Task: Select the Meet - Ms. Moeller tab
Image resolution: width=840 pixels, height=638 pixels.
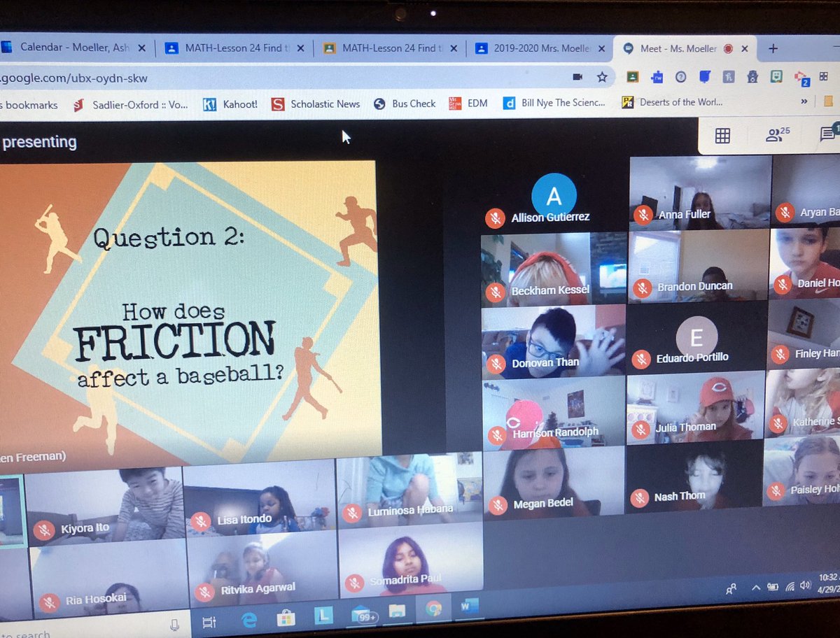Action: (x=685, y=48)
